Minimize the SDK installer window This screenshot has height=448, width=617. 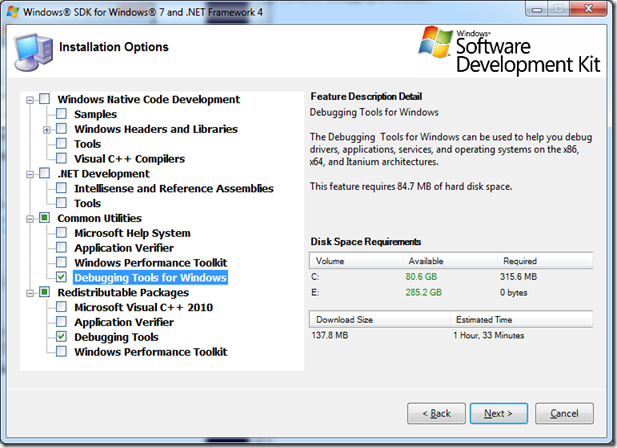[537, 9]
